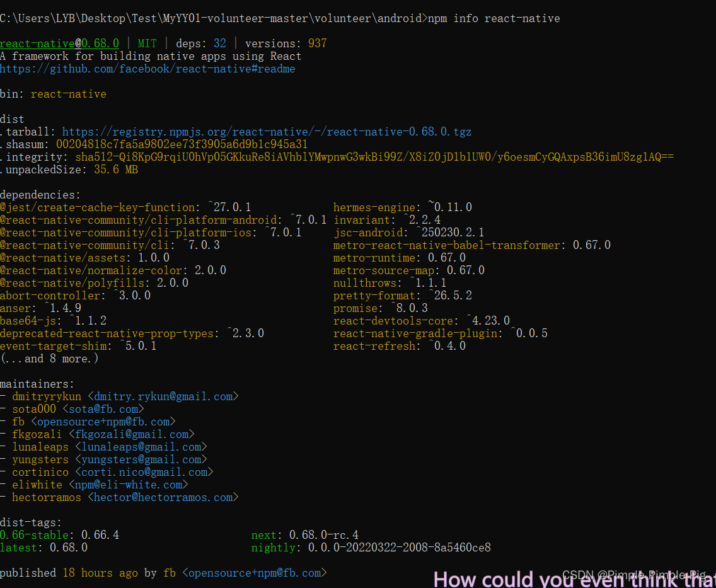Click the maintainers heading
The width and height of the screenshot is (716, 588).
37,384
